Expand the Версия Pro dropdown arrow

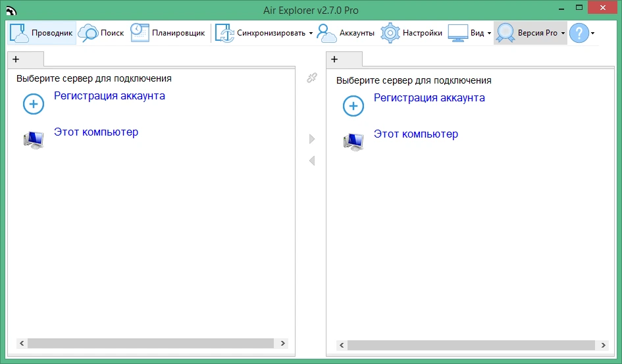563,34
